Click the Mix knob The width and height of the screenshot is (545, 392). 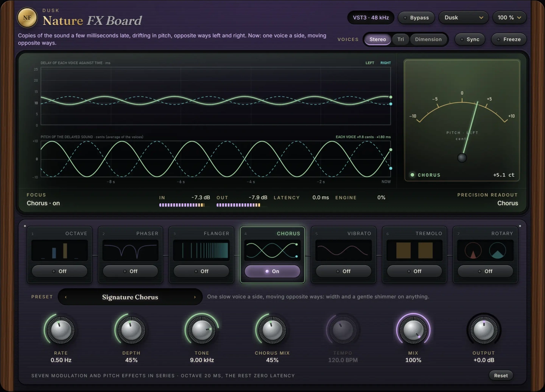point(413,330)
